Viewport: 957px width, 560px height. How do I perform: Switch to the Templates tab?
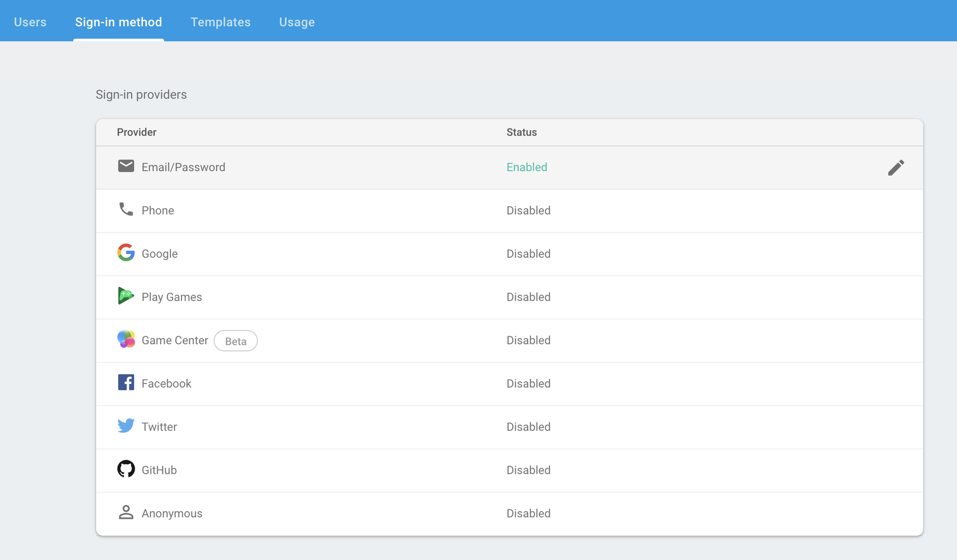[x=220, y=22]
